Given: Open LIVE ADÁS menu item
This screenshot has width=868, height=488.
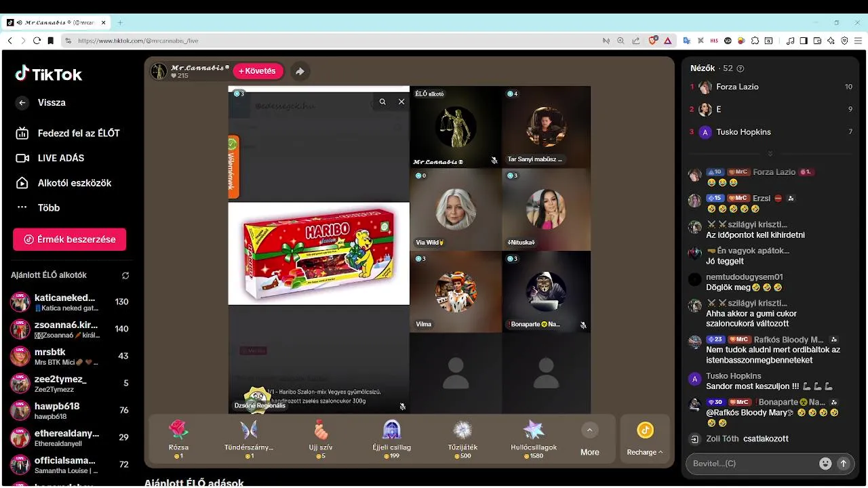Looking at the screenshot, I should [x=50, y=158].
